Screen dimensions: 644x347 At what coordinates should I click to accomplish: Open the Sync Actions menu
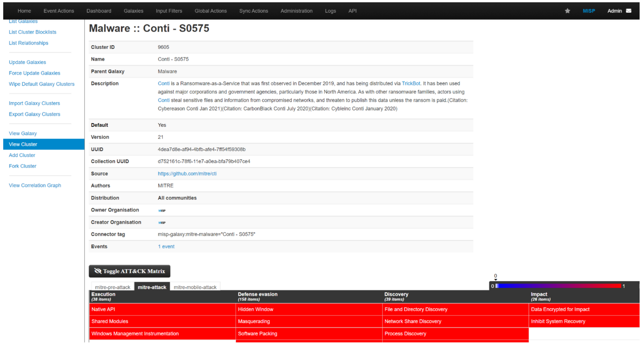(253, 11)
